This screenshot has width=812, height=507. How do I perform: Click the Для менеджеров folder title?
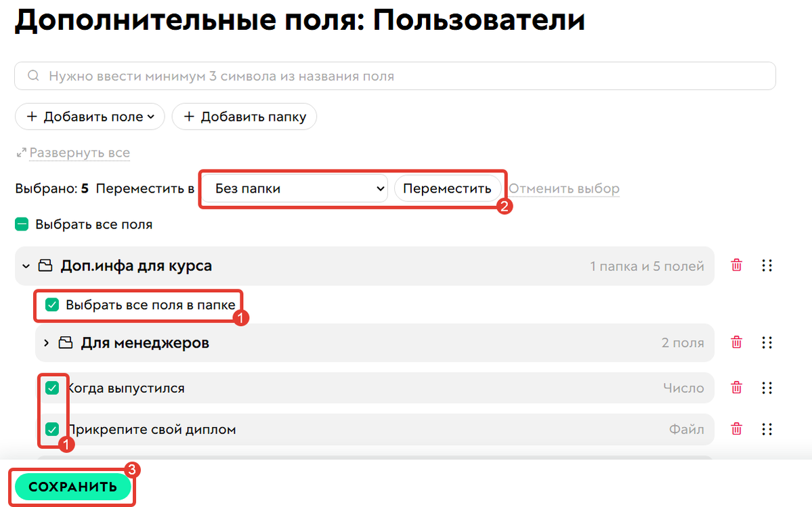(x=145, y=343)
